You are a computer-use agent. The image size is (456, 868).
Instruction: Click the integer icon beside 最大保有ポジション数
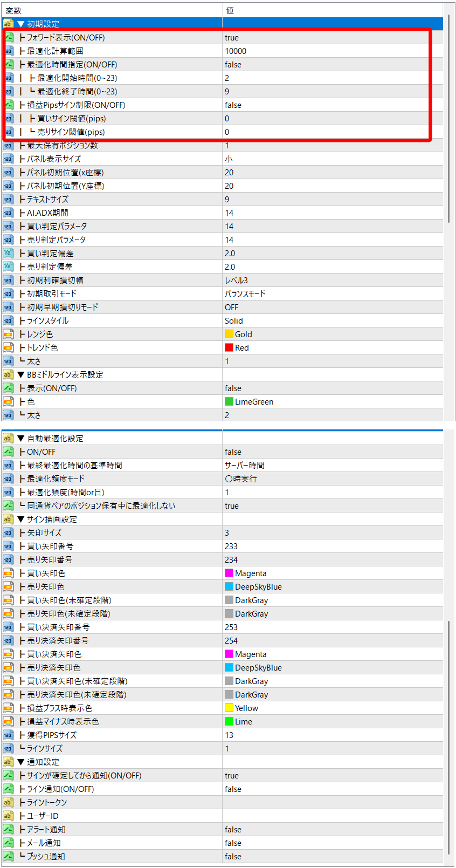pos(8,145)
